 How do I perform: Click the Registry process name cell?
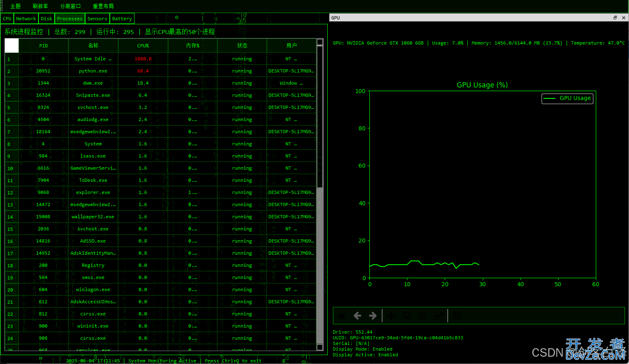(x=93, y=265)
